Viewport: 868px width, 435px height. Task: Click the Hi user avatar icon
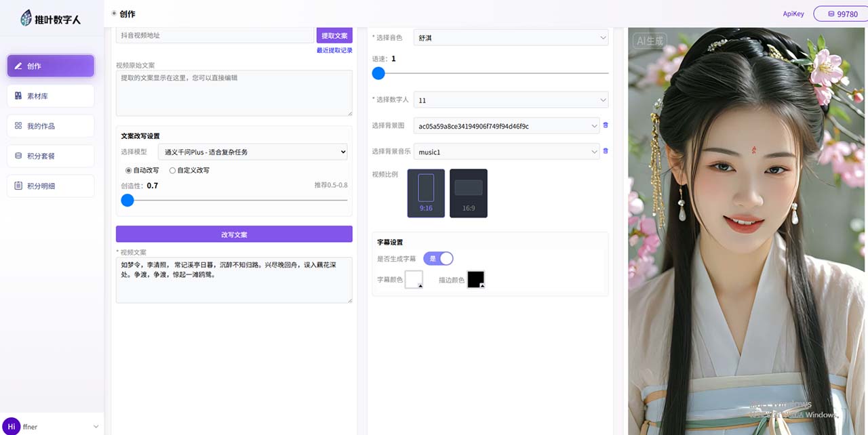coord(12,427)
